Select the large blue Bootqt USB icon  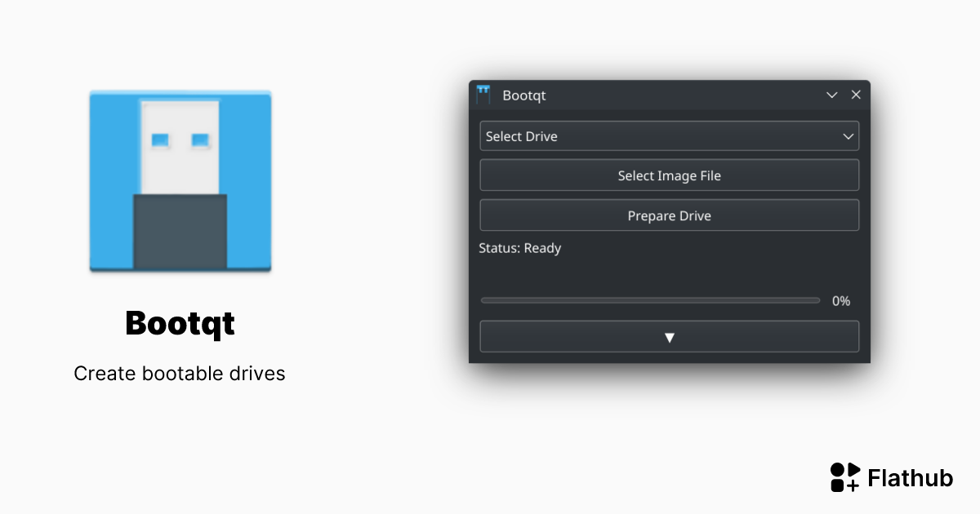(x=180, y=179)
